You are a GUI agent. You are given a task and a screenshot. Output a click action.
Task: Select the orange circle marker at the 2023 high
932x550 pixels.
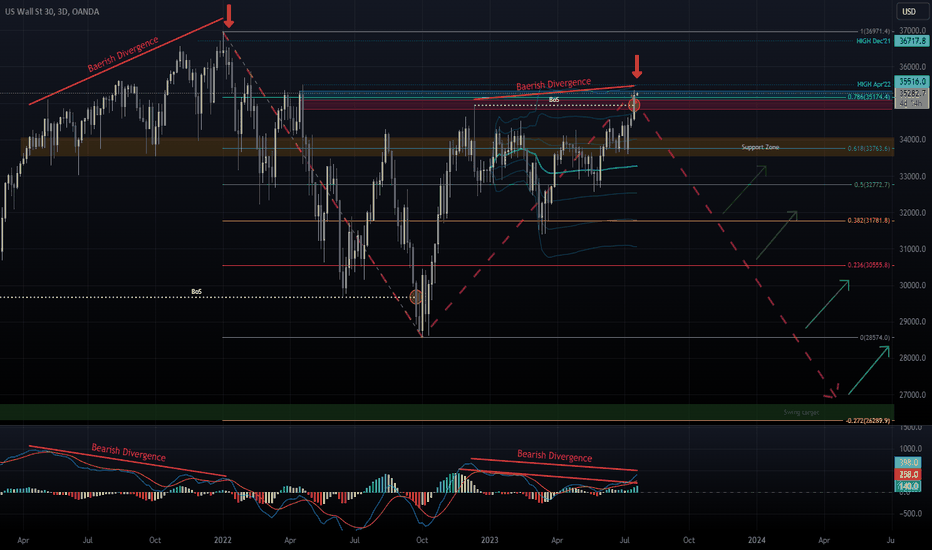tap(634, 105)
